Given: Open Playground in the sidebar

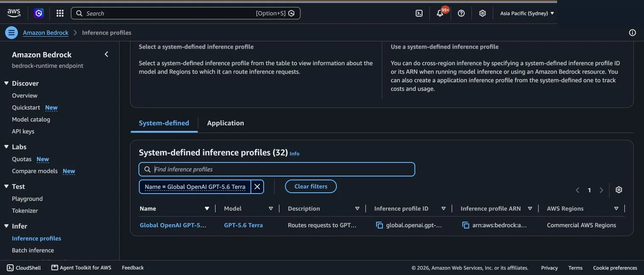Looking at the screenshot, I should point(27,199).
